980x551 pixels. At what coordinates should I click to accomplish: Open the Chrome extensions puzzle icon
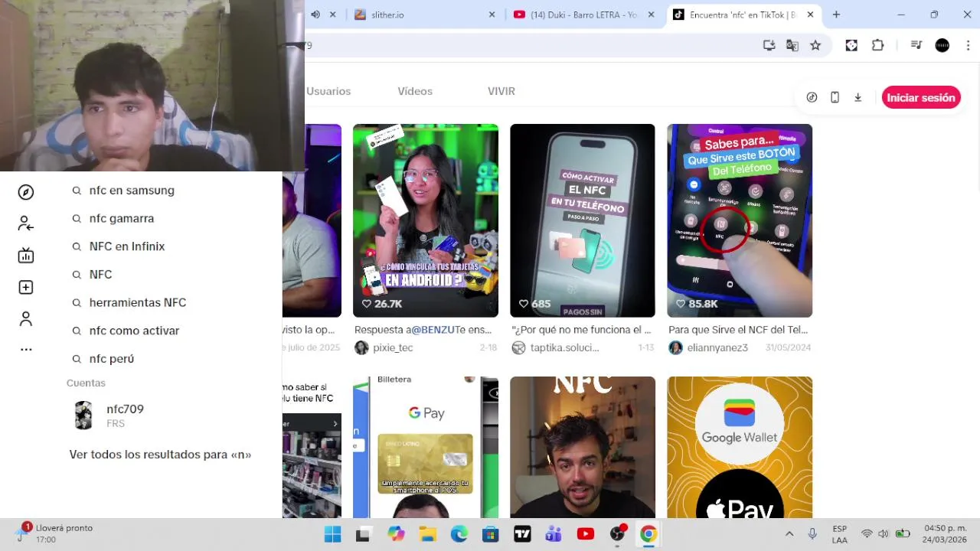(x=878, y=45)
